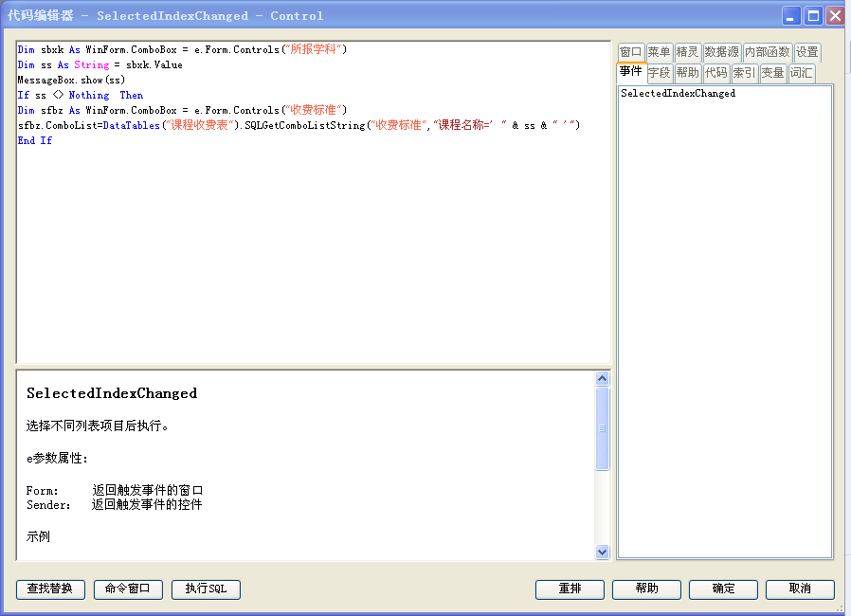Select the 数据源 tab
This screenshot has width=851, height=616.
[x=721, y=53]
